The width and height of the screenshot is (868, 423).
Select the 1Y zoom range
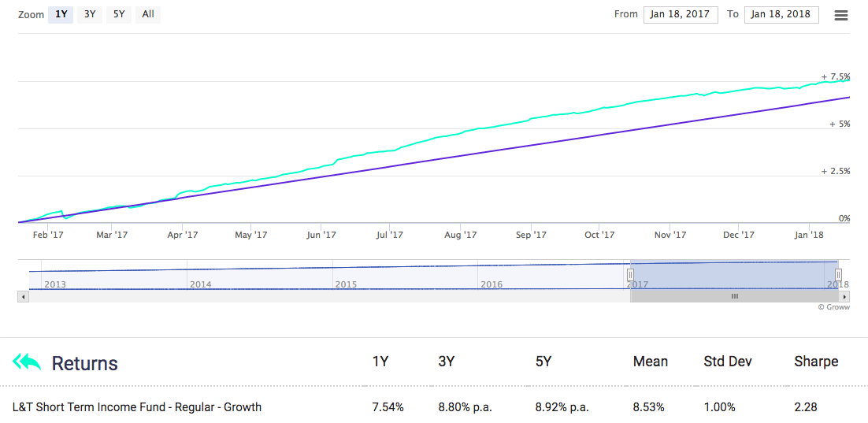[x=61, y=14]
